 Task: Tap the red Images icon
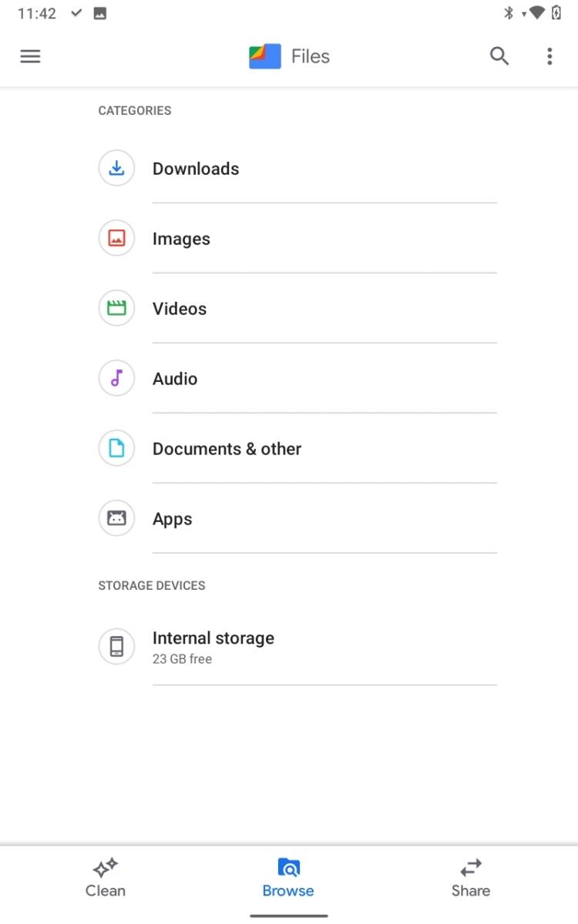(x=116, y=239)
